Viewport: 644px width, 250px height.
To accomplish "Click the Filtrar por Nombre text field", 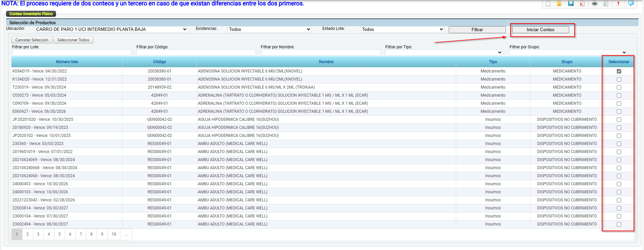I will click(x=320, y=53).
